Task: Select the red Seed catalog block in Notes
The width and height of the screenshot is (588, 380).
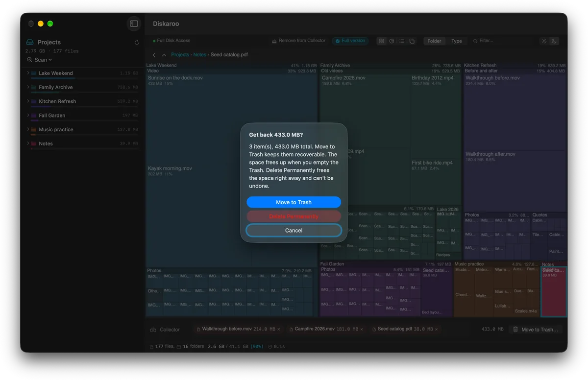Action: [x=554, y=291]
